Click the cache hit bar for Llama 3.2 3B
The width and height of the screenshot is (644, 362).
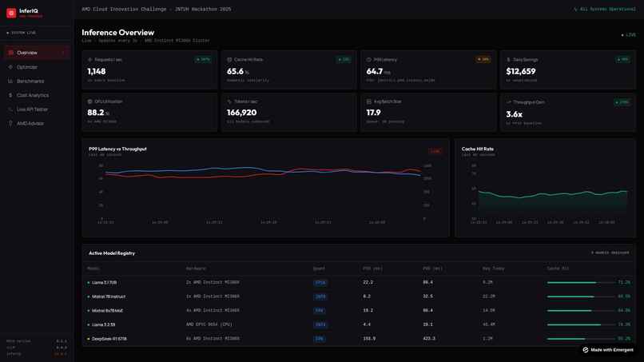[x=581, y=324]
